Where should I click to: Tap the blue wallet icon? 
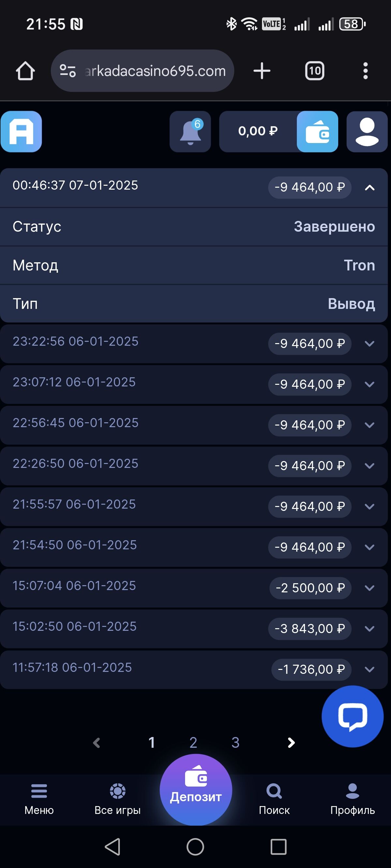click(317, 131)
